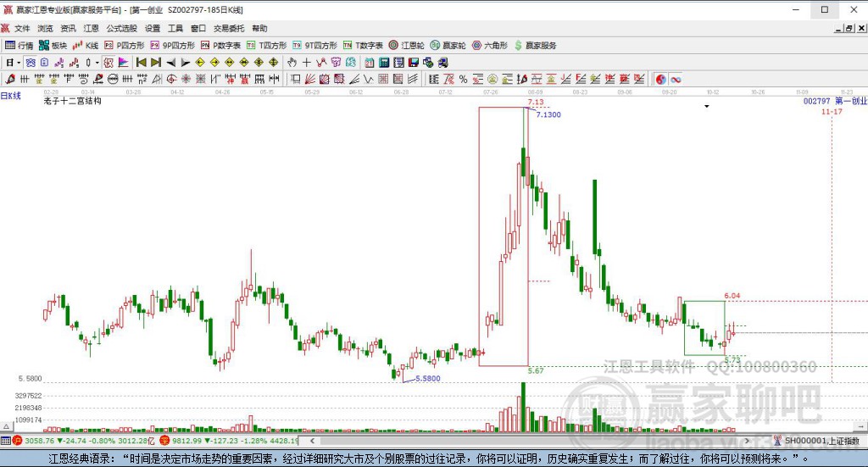The image size is (868, 467).
Task: Open the 设置 menu
Action: 153,28
